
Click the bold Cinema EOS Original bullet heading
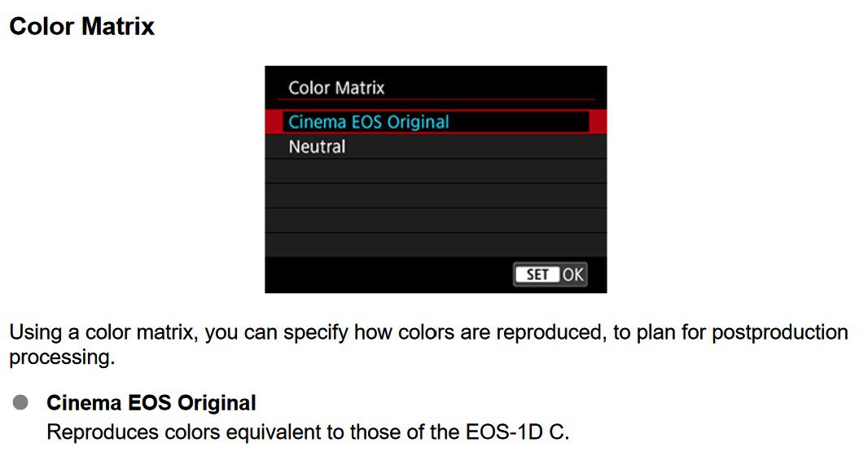(x=151, y=402)
